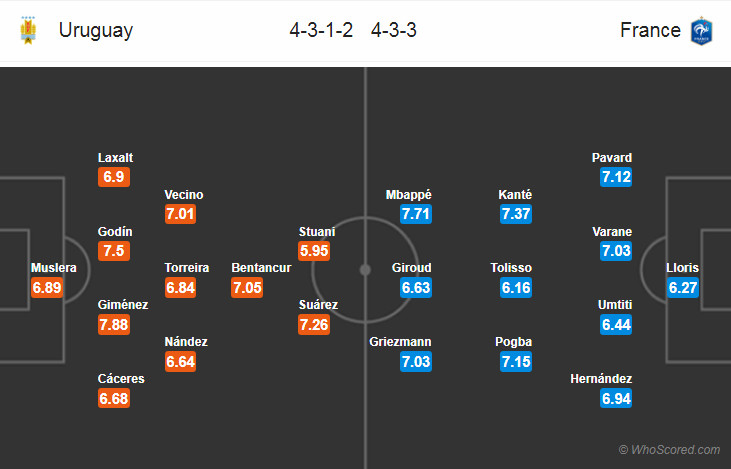Screen dimensions: 731x469
Task: Click the France team crest icon
Action: click(x=700, y=30)
